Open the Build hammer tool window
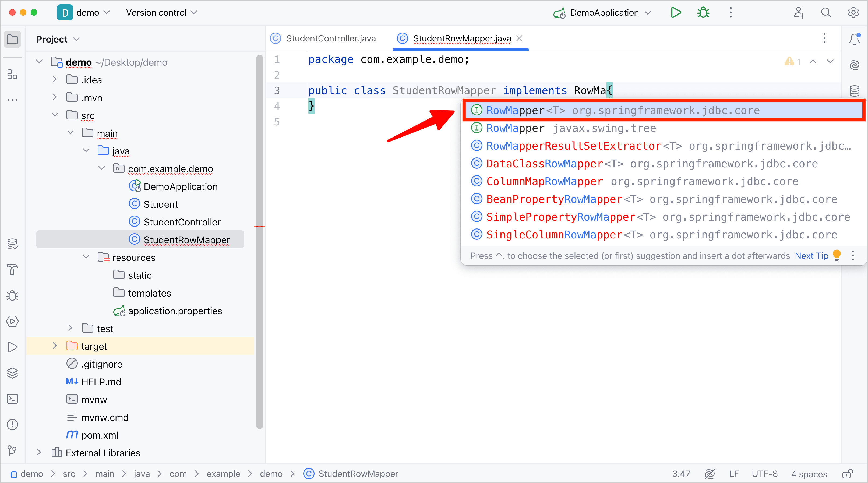 (12, 270)
